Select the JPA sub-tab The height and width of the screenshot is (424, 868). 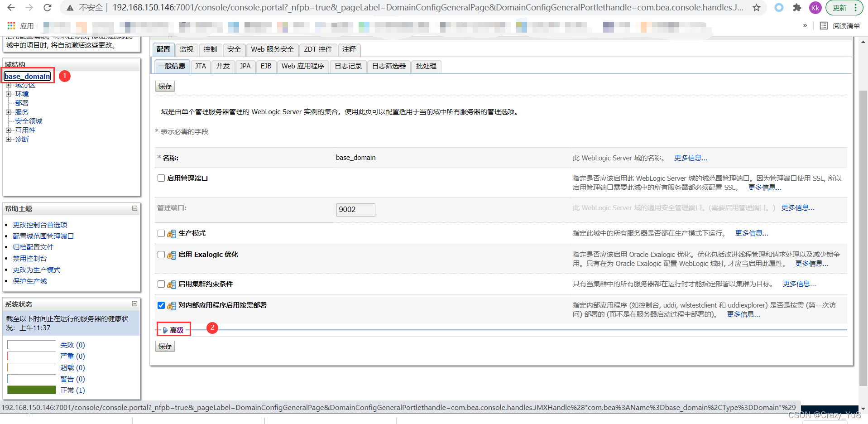click(245, 66)
